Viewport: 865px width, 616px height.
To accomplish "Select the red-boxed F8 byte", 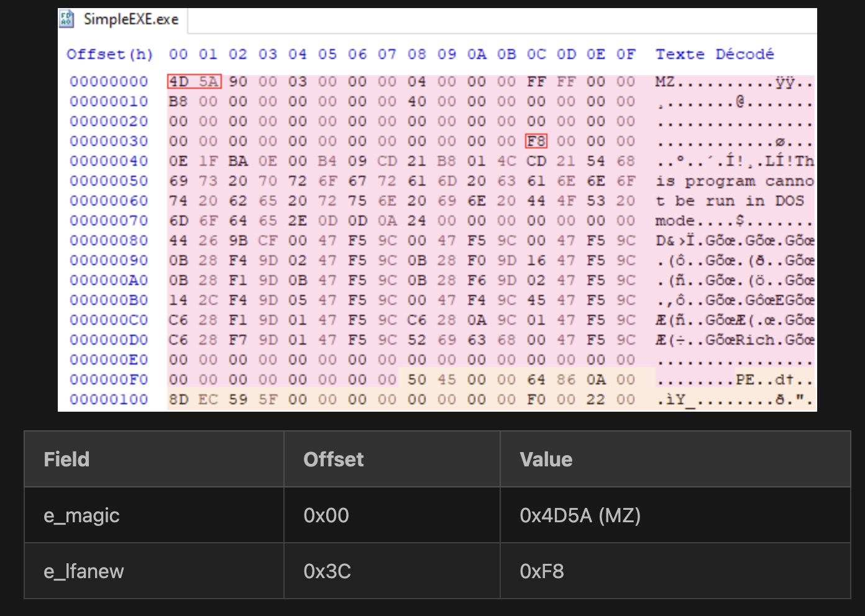I will [536, 142].
